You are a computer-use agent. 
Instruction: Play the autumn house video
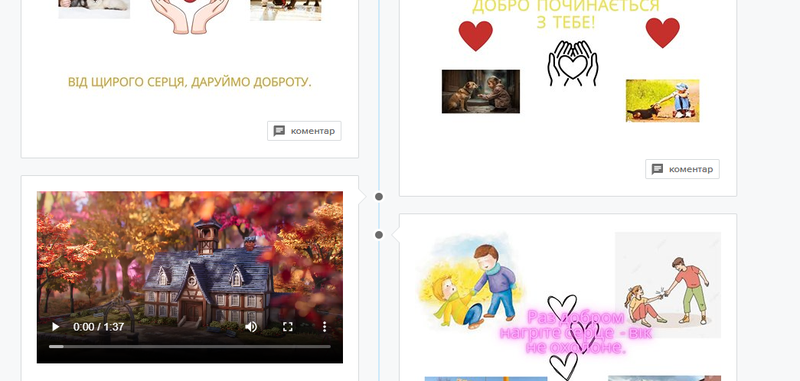[56, 326]
